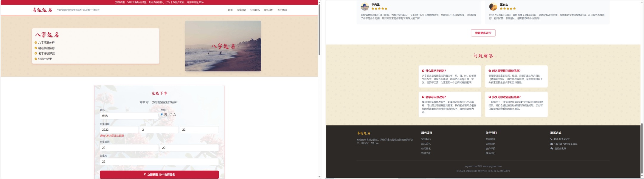The image size is (644, 179).
Task: Click the beach banner image with 八字起名
Action: pyautogui.click(x=223, y=46)
